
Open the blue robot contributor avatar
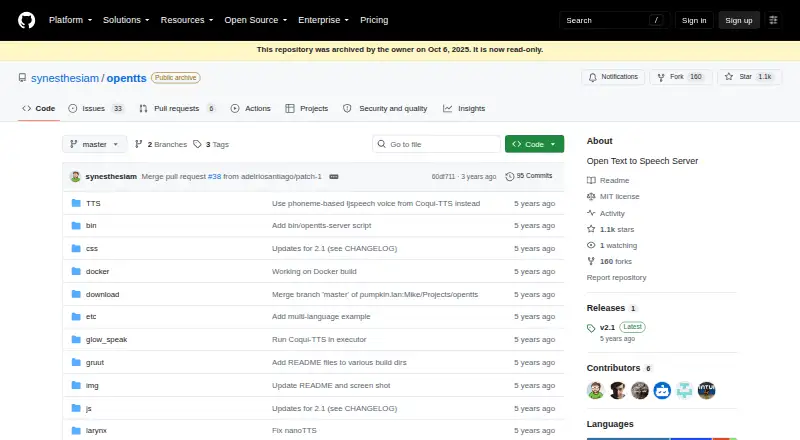(662, 390)
